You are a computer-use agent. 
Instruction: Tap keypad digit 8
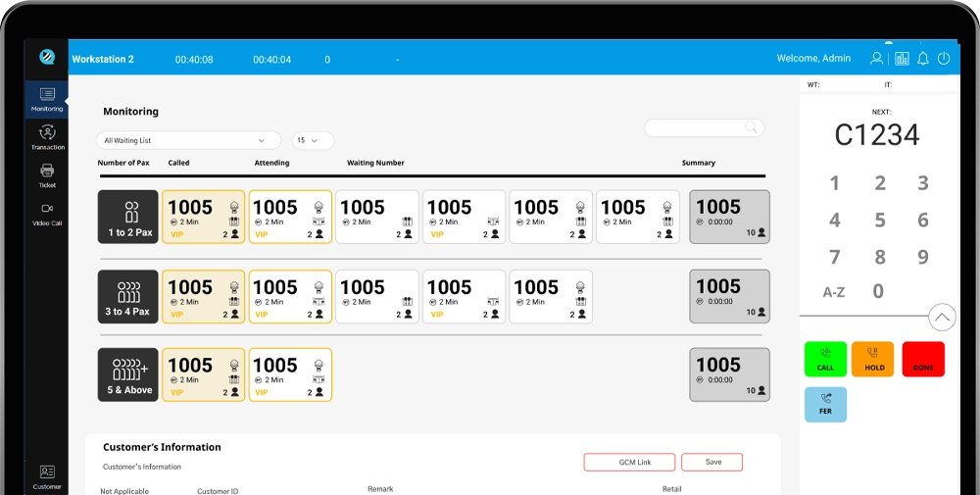(880, 257)
